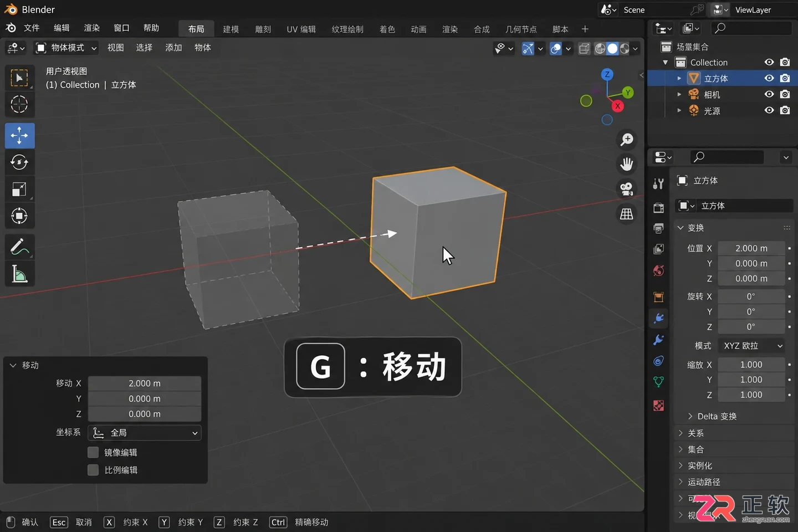Select the Select Box tool
798x532 pixels.
(19, 78)
